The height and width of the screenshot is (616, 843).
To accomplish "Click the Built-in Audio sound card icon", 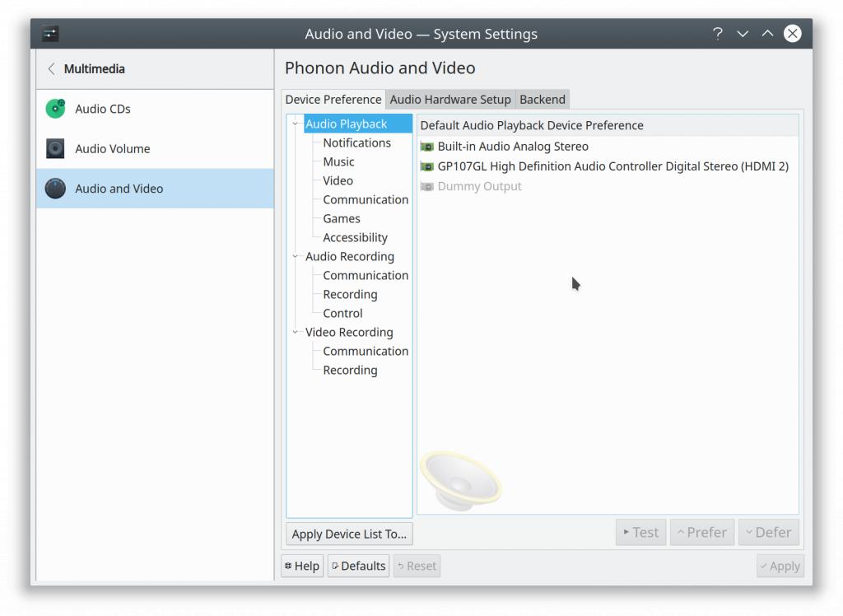I will 426,147.
